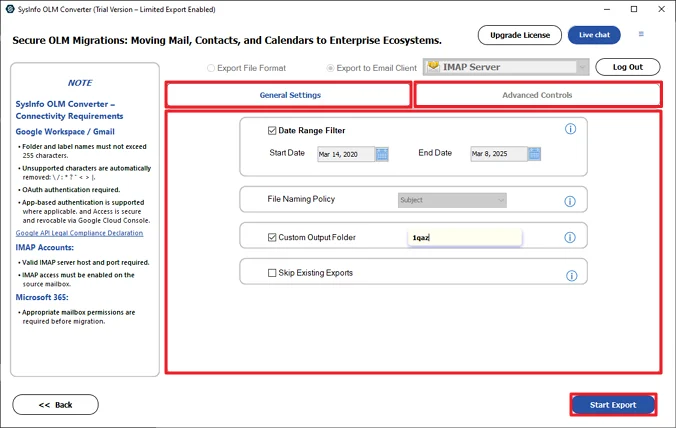Click the NOTE heading in side panel

pos(80,83)
